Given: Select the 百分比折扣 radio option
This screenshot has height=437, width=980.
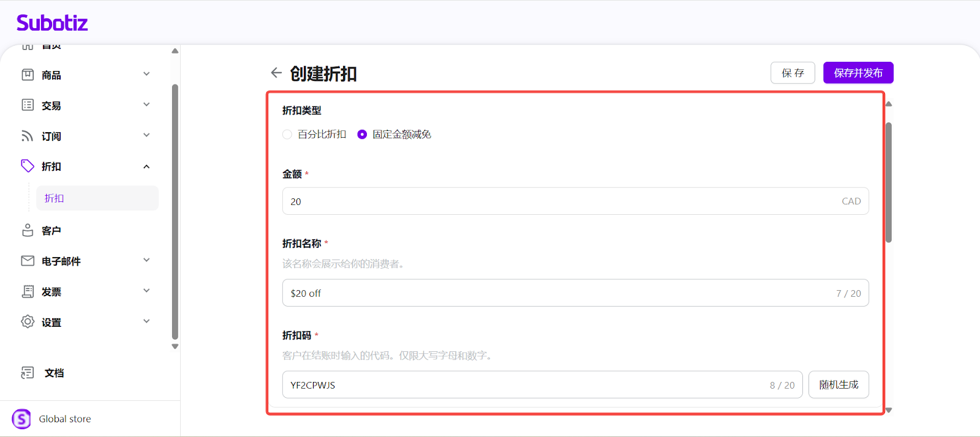Looking at the screenshot, I should 287,135.
